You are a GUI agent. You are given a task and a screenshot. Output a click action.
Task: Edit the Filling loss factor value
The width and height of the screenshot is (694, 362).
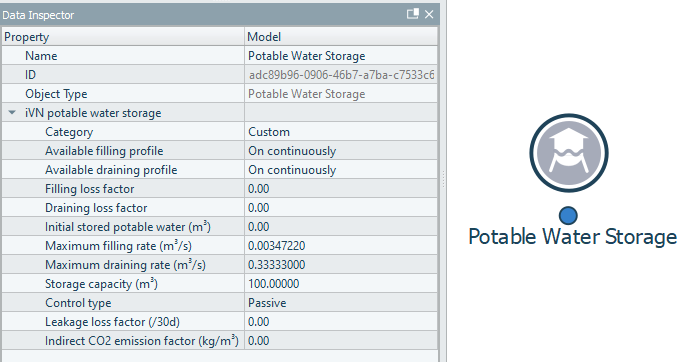(341, 189)
